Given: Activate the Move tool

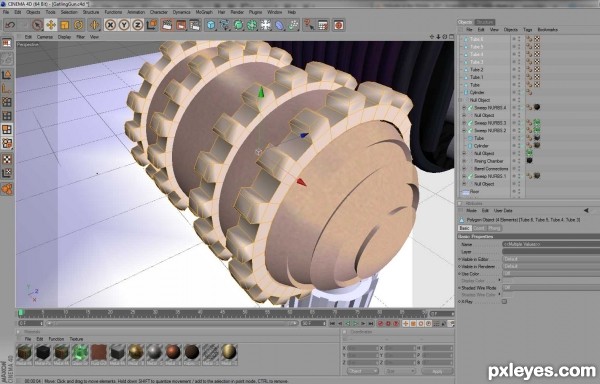Looking at the screenshot, I should click(51, 25).
